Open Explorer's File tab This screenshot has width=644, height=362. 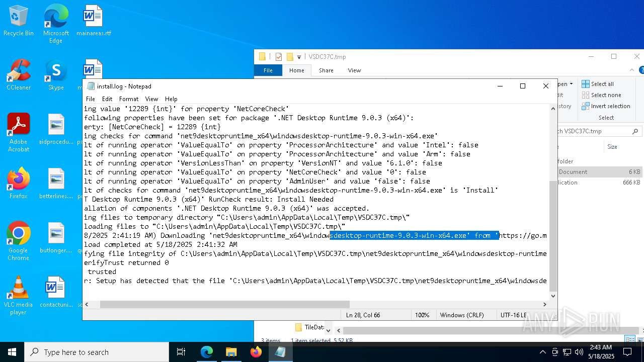[x=268, y=70]
